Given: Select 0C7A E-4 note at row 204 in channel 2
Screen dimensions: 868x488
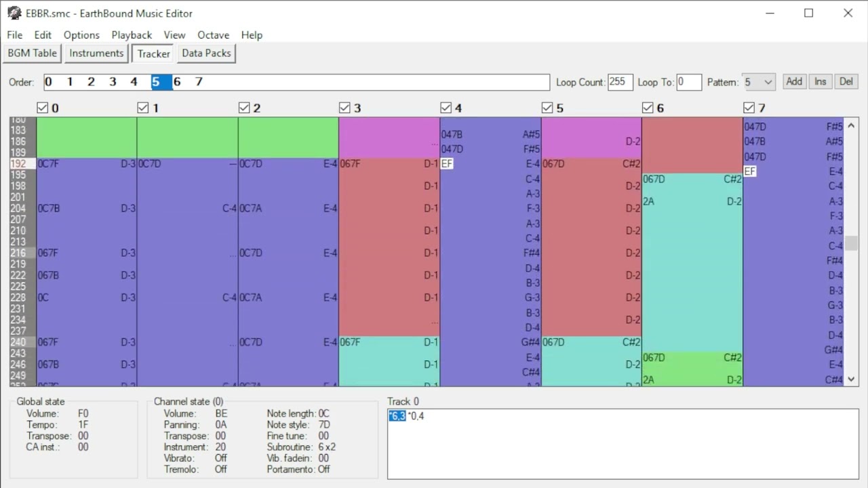Looking at the screenshot, I should coord(288,208).
